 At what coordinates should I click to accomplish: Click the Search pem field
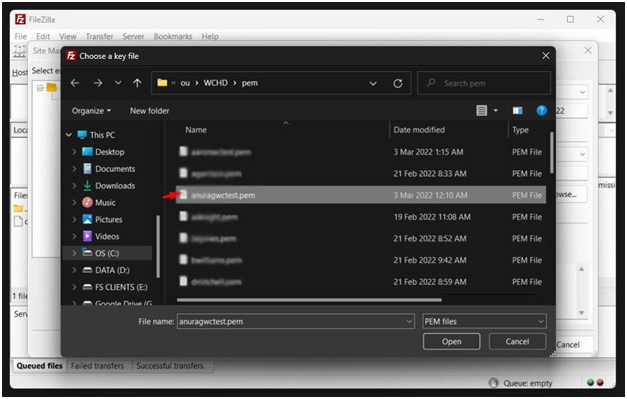[x=484, y=83]
